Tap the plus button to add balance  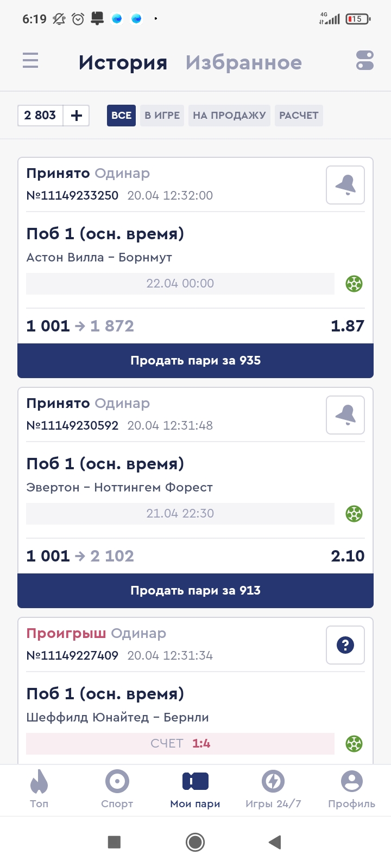[x=77, y=116]
